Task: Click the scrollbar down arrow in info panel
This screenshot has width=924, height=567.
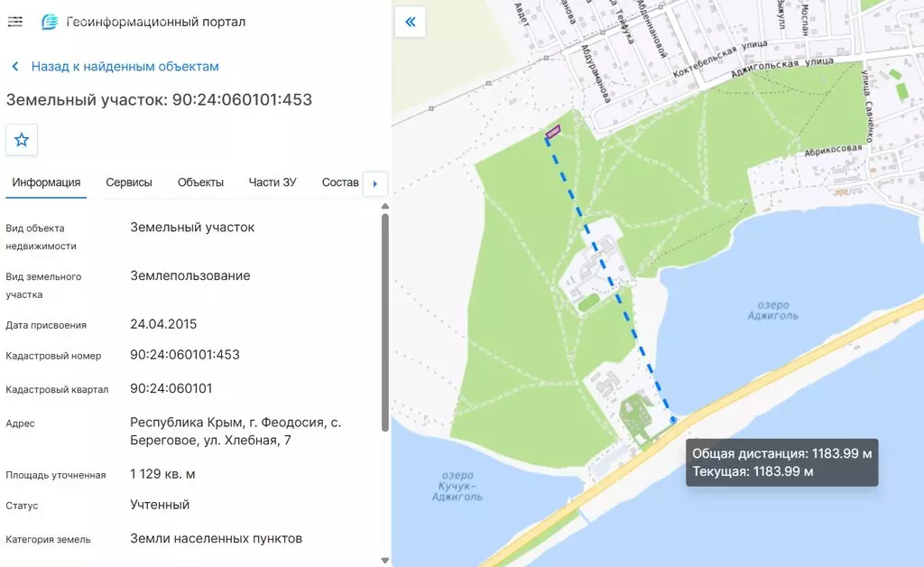Action: tap(384, 561)
